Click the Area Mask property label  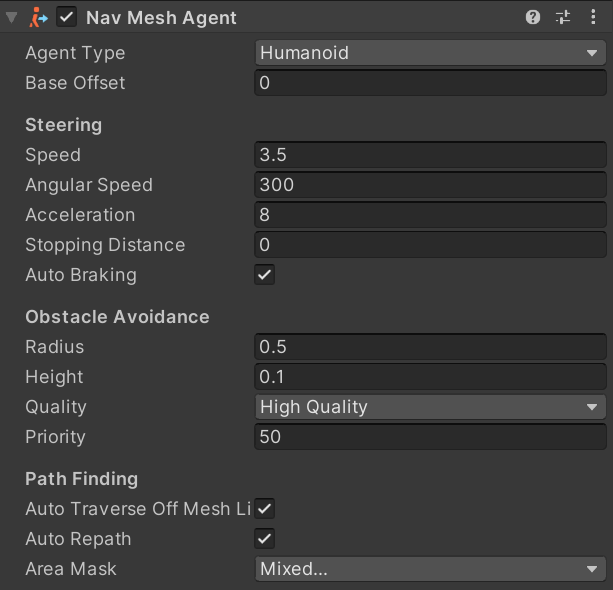coord(71,569)
